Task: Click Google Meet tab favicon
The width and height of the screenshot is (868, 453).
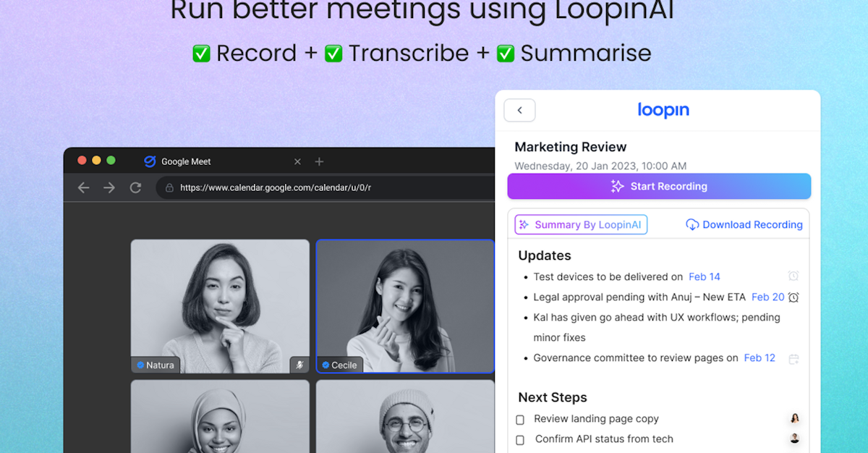Action: [150, 161]
